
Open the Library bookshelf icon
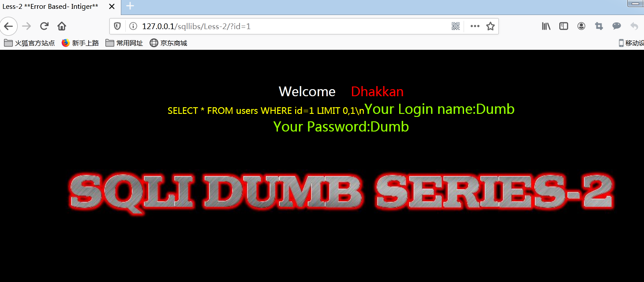[x=546, y=26]
